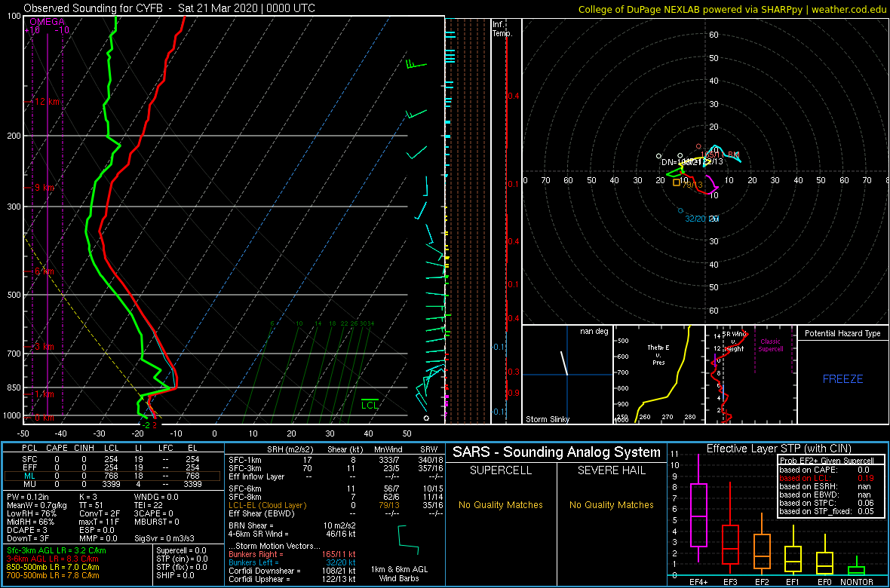Screen dimensions: 890x588
Task: Select the 'Potential Hazard Type' header
Action: pyautogui.click(x=842, y=334)
